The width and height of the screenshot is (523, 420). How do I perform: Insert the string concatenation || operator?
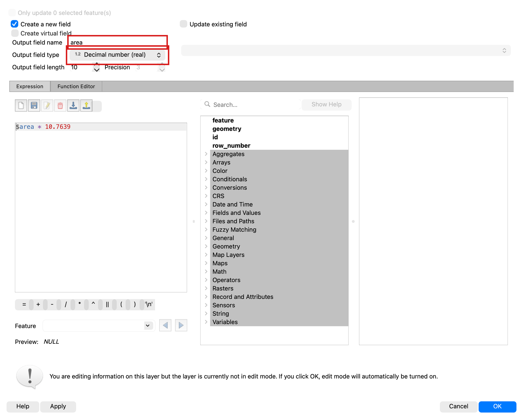[x=107, y=304]
